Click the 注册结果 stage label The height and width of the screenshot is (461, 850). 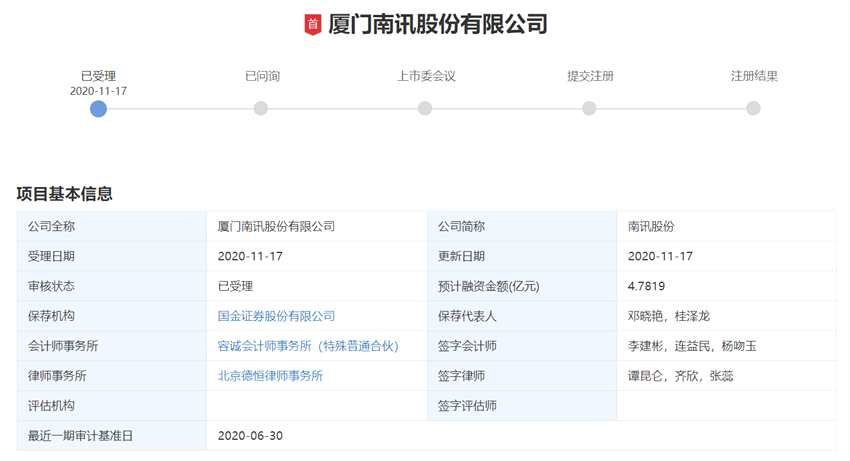[754, 76]
